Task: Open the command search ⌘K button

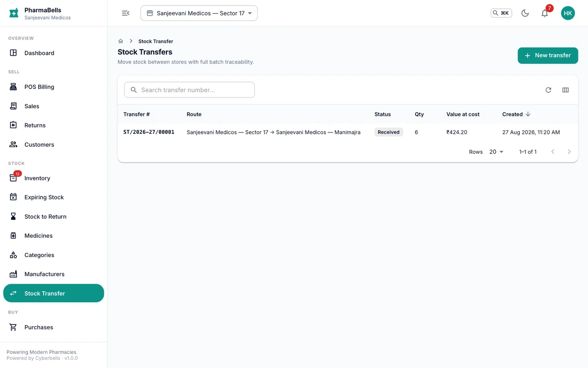Action: click(x=501, y=13)
